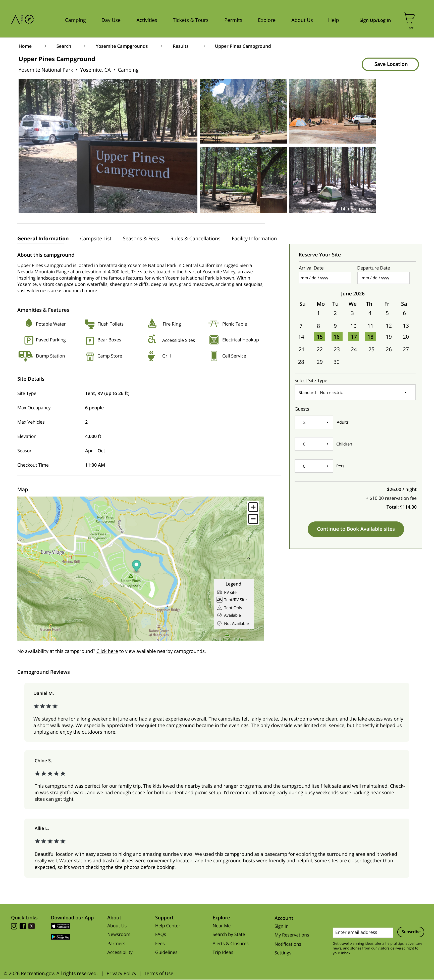Open the main Upper Pines sign photo
The height and width of the screenshot is (980, 434).
(108, 146)
